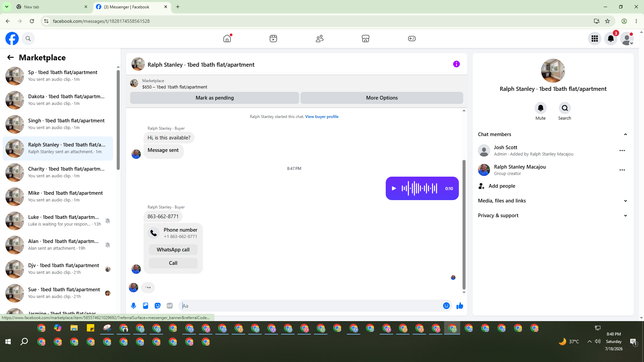Open Mike · 1bed 1bath conversation
644x362 pixels.
coord(58,197)
